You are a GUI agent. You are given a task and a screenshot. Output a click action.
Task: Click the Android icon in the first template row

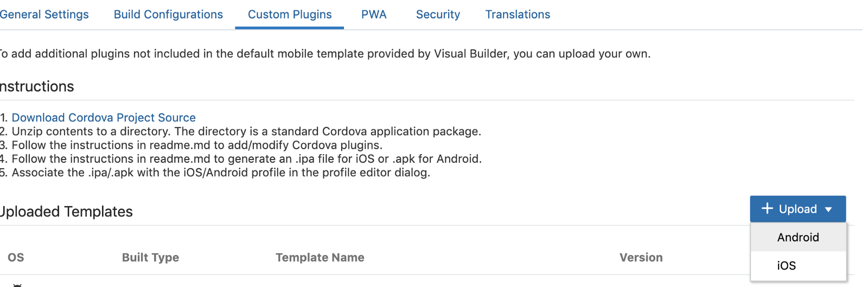point(17,285)
